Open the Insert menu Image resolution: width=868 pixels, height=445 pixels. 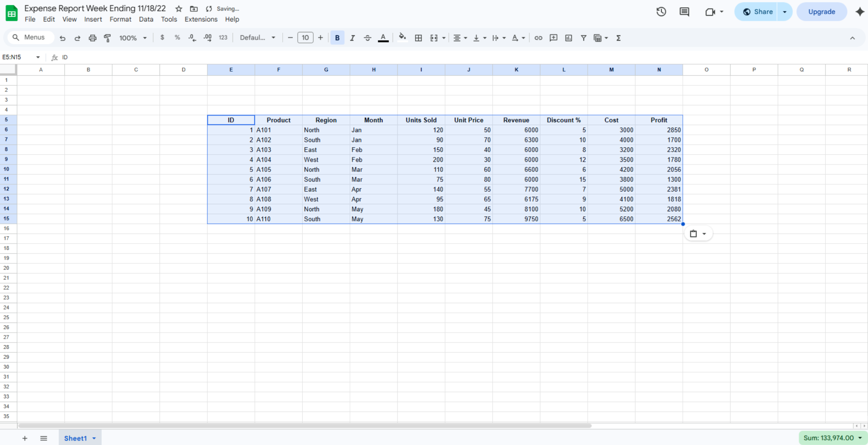[93, 19]
